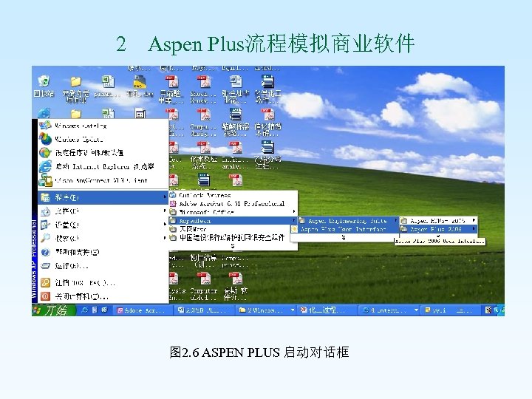This screenshot has width=532, height=399.
Task: Expand the 文档 (Documents) submenu
Action: click(103, 211)
